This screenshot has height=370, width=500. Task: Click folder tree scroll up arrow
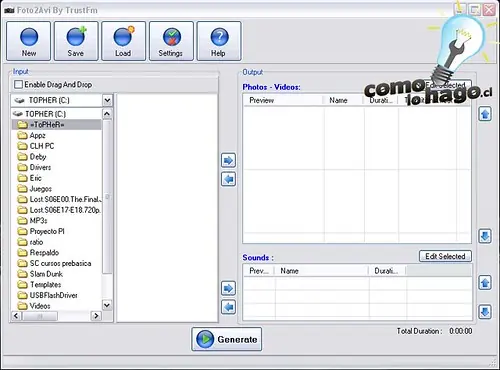pos(107,114)
